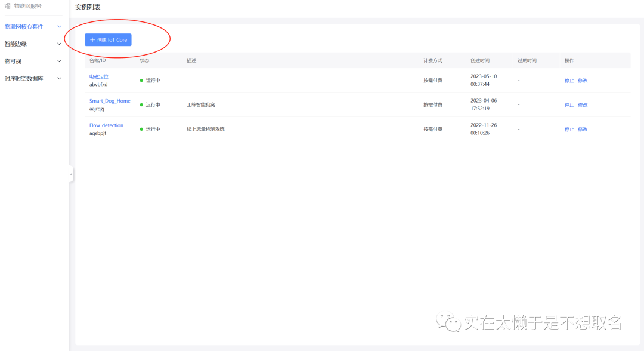The image size is (644, 351).
Task: Click 修改 for the 电磁定位 instance
Action: 583,81
